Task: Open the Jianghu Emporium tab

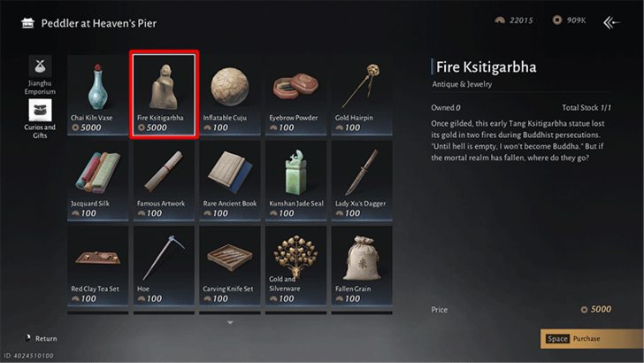Action: pyautogui.click(x=40, y=75)
